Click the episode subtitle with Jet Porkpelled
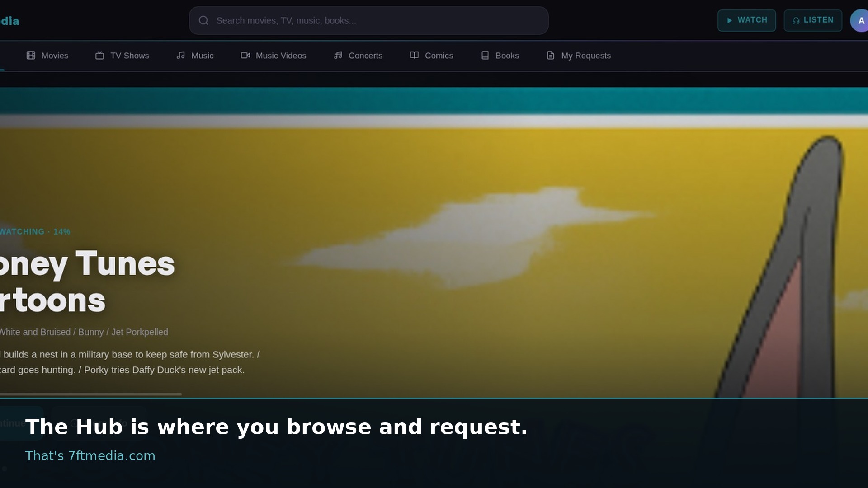Screen dimensions: 868x488 coord(84,332)
